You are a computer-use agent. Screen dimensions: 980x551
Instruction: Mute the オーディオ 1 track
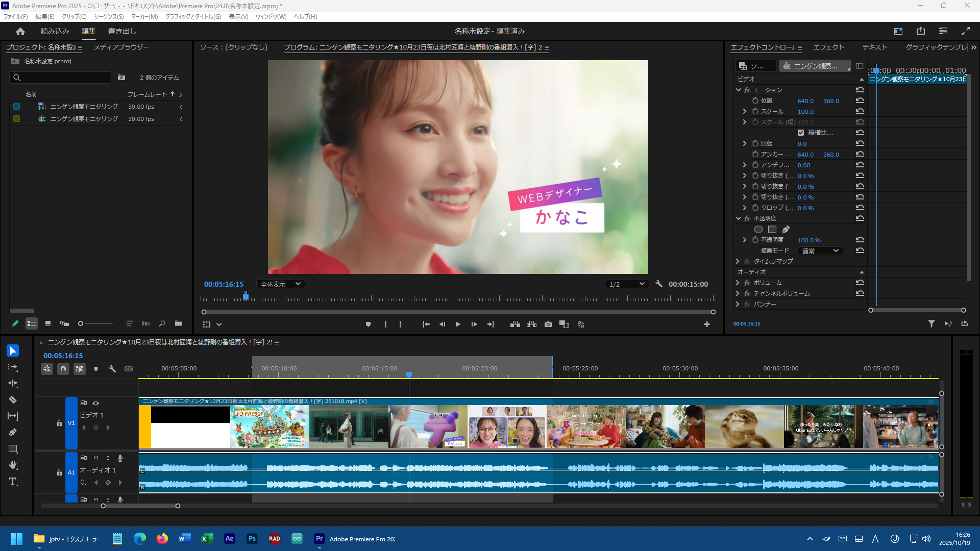point(95,458)
